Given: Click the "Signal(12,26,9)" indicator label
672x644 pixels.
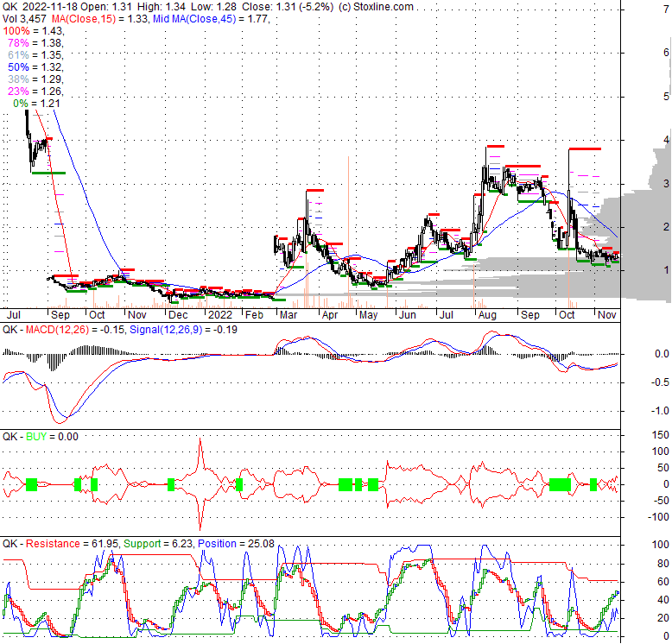Looking at the screenshot, I should click(166, 329).
